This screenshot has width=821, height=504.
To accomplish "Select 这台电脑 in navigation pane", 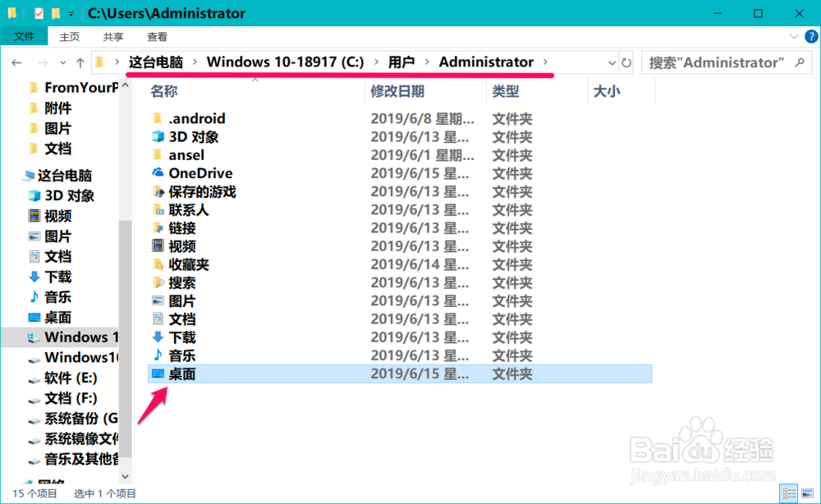I will coord(64,175).
